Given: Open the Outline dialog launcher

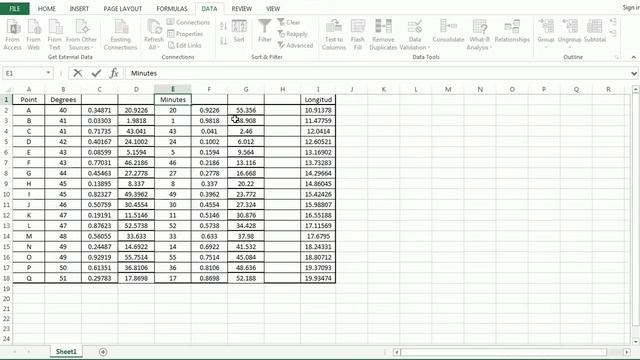Looking at the screenshot, I should 617,58.
